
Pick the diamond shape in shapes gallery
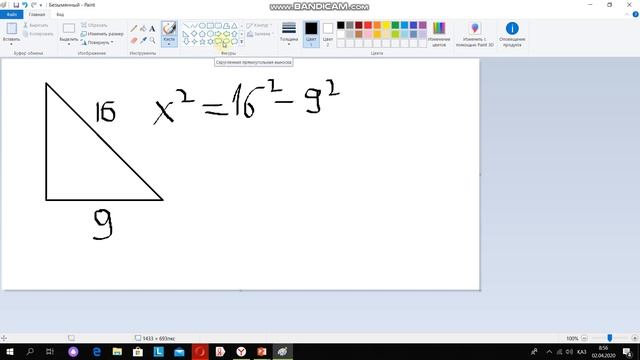pyautogui.click(x=194, y=33)
